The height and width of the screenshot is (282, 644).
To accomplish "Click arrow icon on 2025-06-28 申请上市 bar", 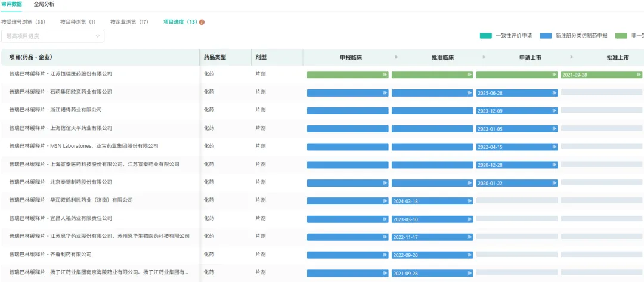I will 554,93.
